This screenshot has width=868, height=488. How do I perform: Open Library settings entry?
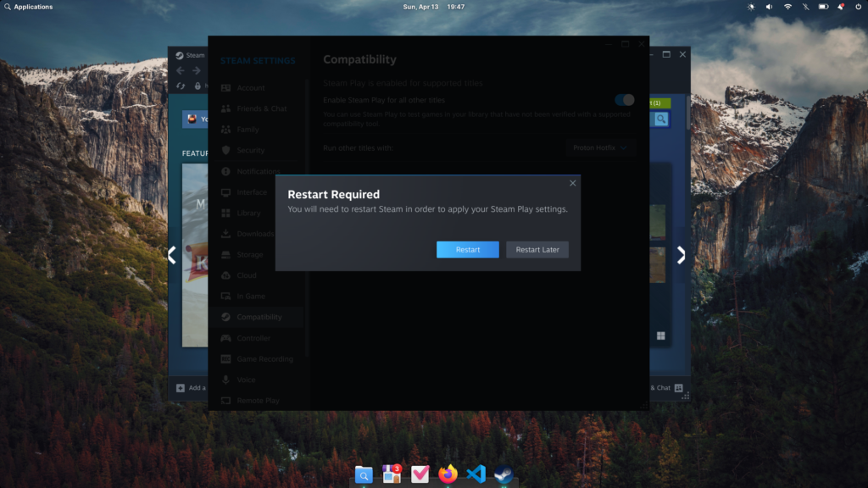258,213
